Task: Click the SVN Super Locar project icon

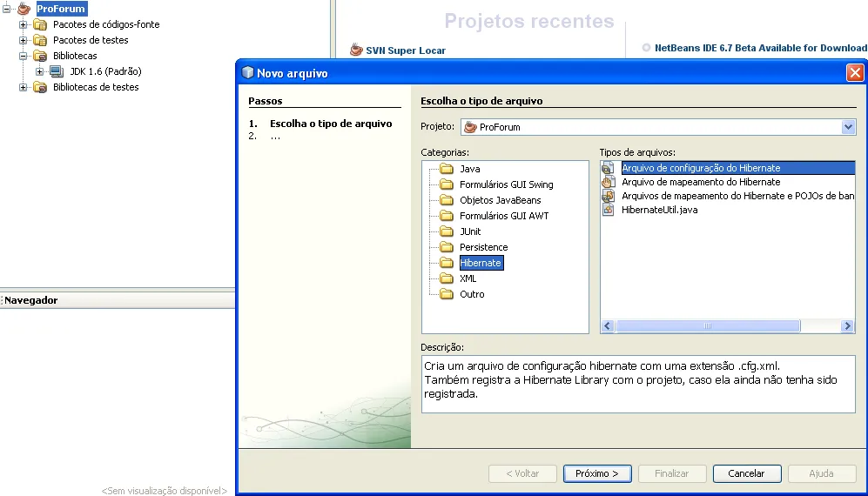Action: 356,50
